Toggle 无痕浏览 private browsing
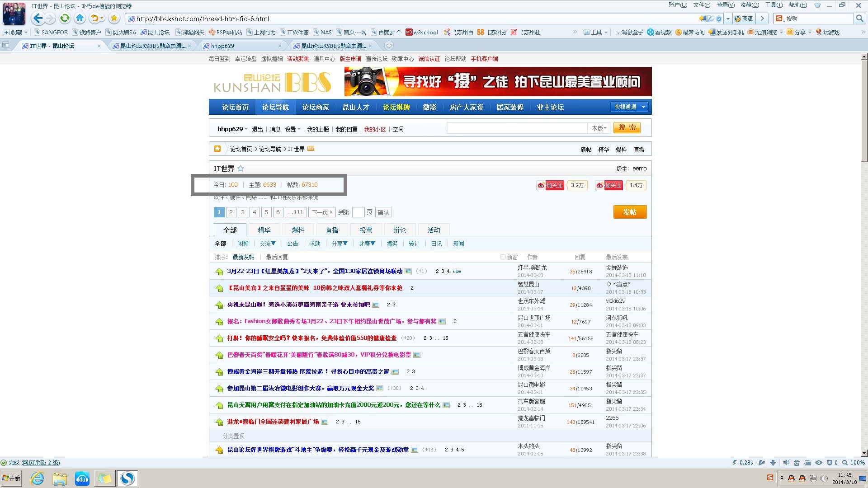Viewport: 868px width, 488px height. [x=765, y=32]
